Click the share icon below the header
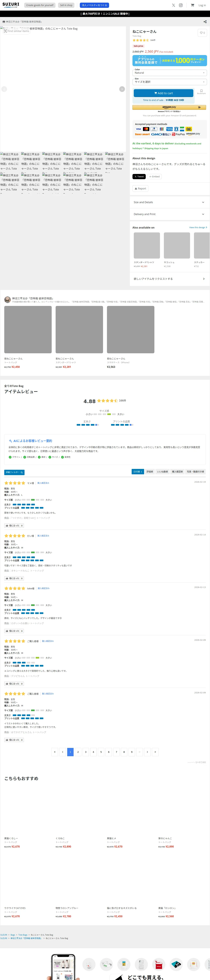The height and width of the screenshot is (980, 210). [x=205, y=22]
